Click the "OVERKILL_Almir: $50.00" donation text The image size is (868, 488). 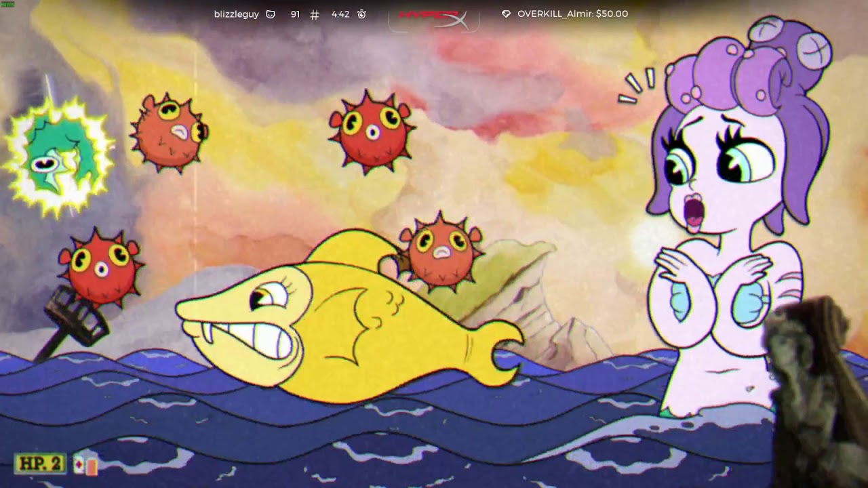[572, 14]
